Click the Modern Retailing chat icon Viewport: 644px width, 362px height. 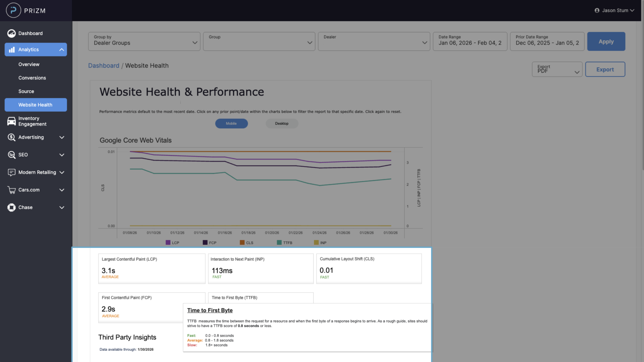(x=11, y=172)
